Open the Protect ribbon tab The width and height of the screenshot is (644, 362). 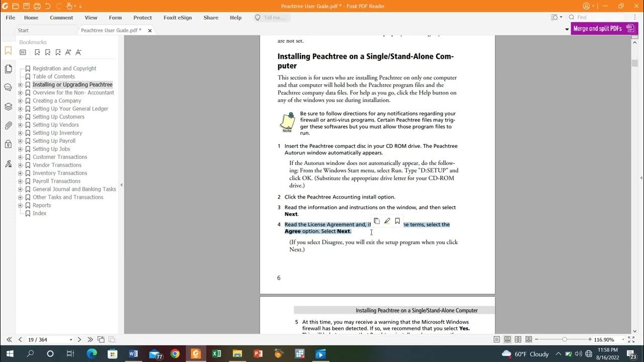142,18
